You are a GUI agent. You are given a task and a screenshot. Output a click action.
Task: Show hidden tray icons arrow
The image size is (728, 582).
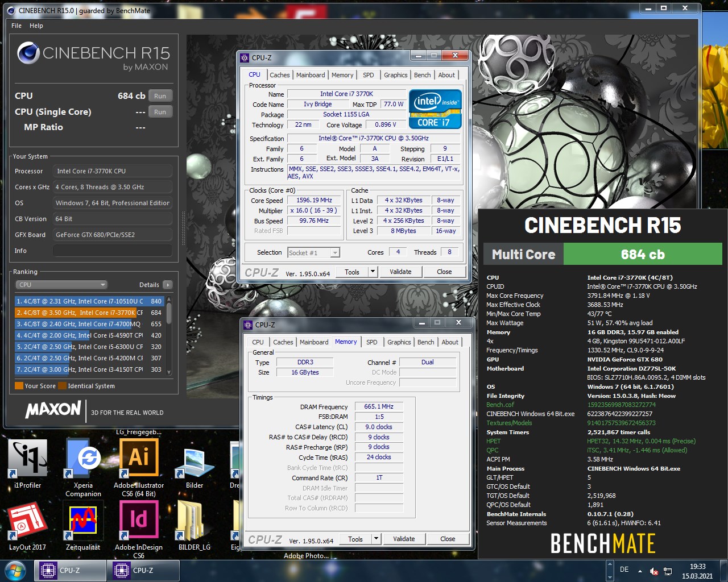click(x=640, y=571)
